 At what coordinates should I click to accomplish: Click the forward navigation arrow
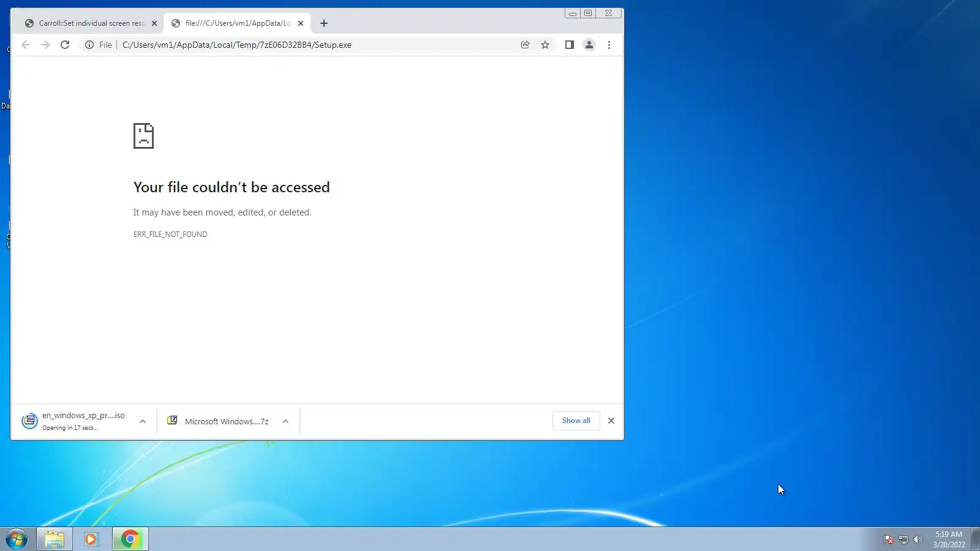tap(45, 45)
